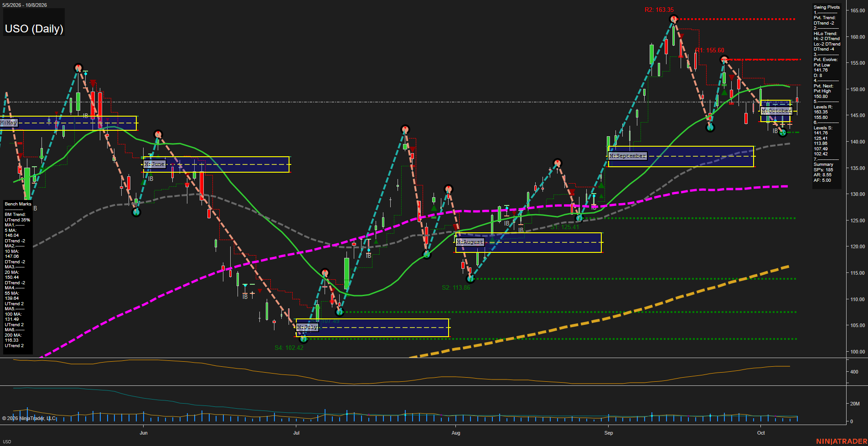
Task: Click the 20M volume axis label
Action: [x=855, y=404]
